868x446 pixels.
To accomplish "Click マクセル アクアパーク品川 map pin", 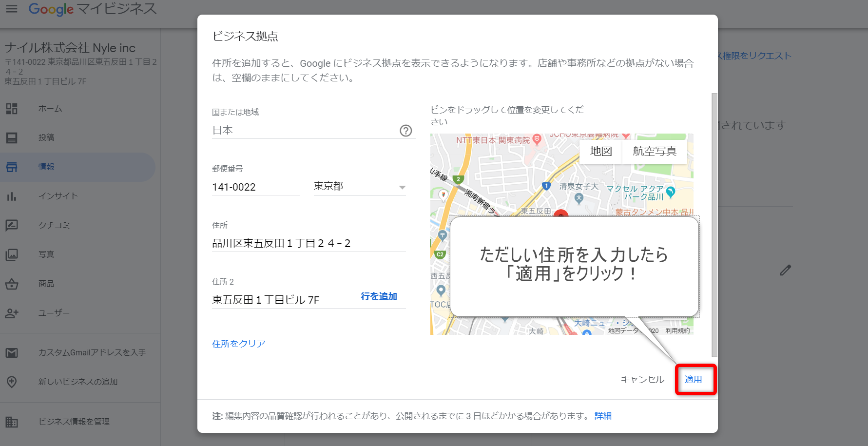I will pos(671,192).
